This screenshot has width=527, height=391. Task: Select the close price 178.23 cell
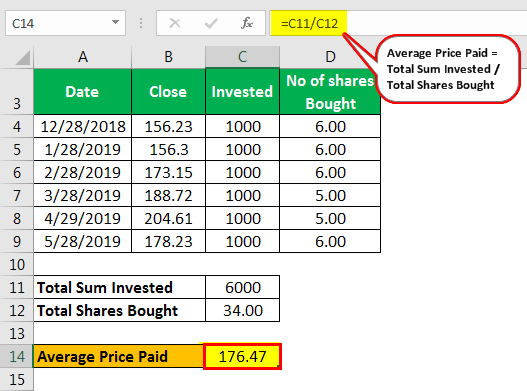pos(168,241)
